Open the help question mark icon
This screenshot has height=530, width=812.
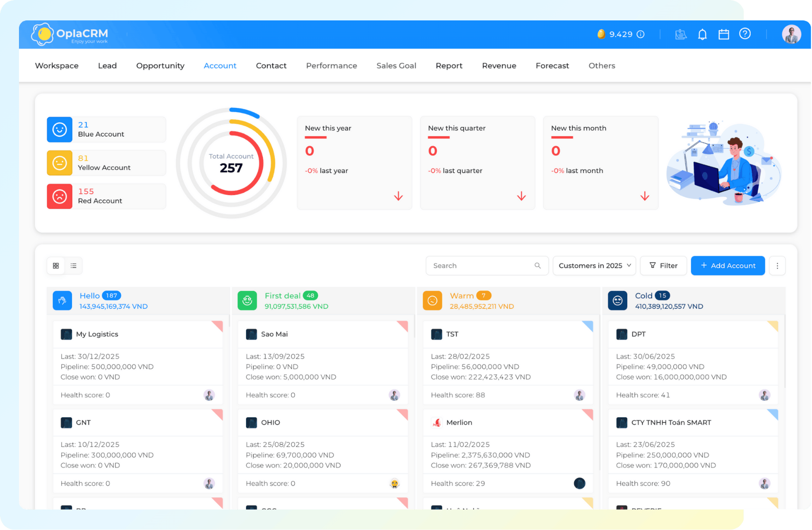point(745,34)
